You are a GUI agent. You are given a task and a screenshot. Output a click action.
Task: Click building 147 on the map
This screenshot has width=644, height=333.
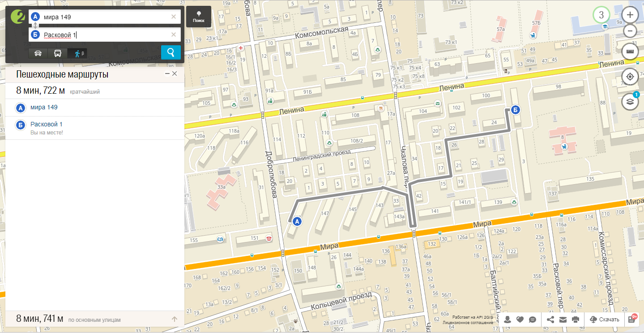pyautogui.click(x=325, y=213)
